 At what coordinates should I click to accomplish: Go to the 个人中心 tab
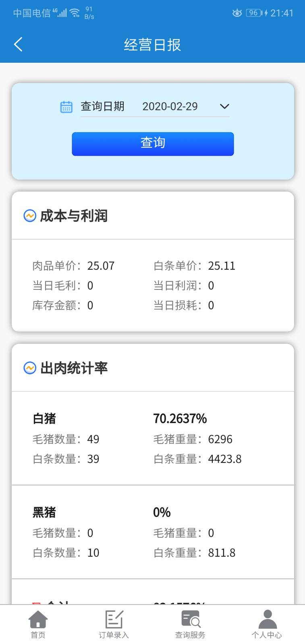coord(267,624)
